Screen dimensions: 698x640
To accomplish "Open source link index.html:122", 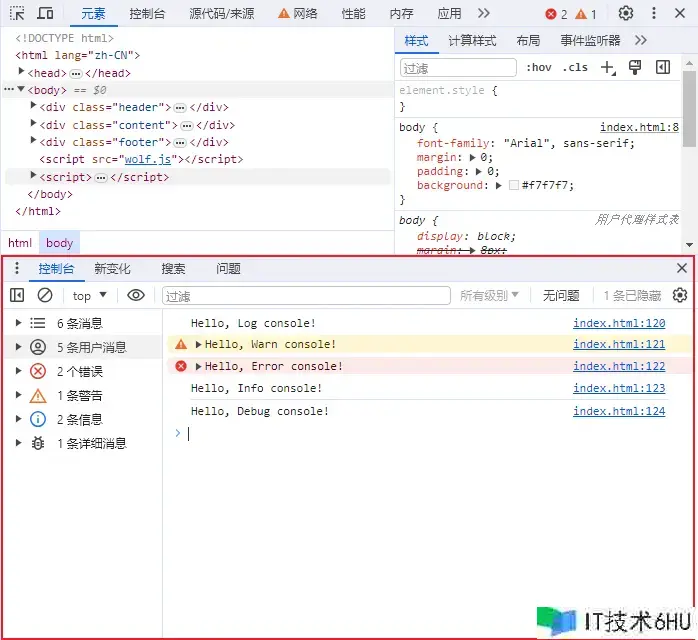I will [x=619, y=366].
